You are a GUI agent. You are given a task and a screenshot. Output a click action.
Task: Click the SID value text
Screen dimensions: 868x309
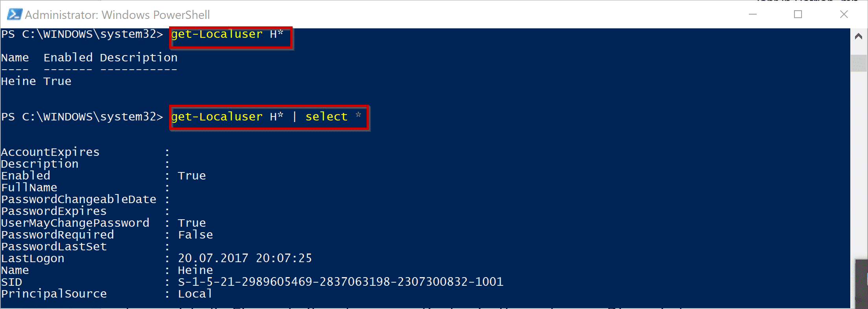[x=341, y=282]
